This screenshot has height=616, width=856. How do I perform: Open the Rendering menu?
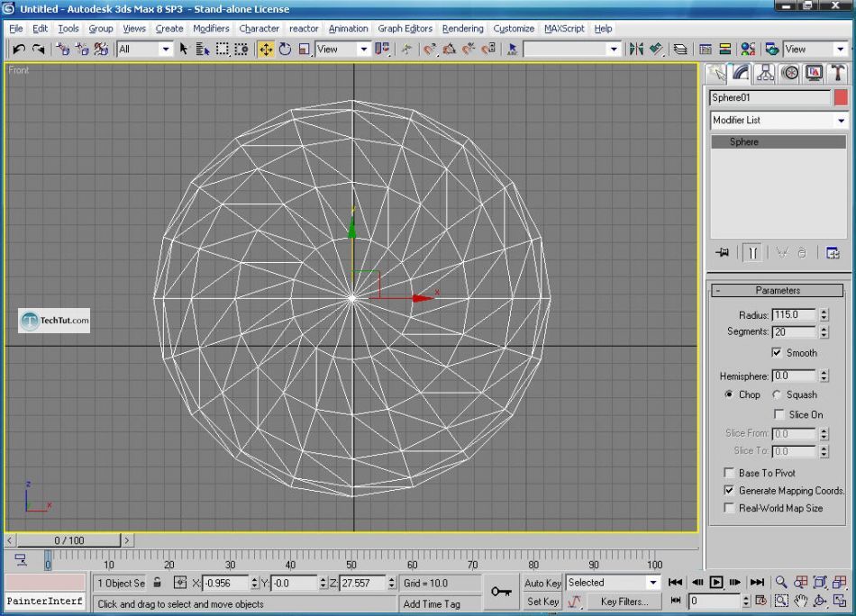point(463,29)
